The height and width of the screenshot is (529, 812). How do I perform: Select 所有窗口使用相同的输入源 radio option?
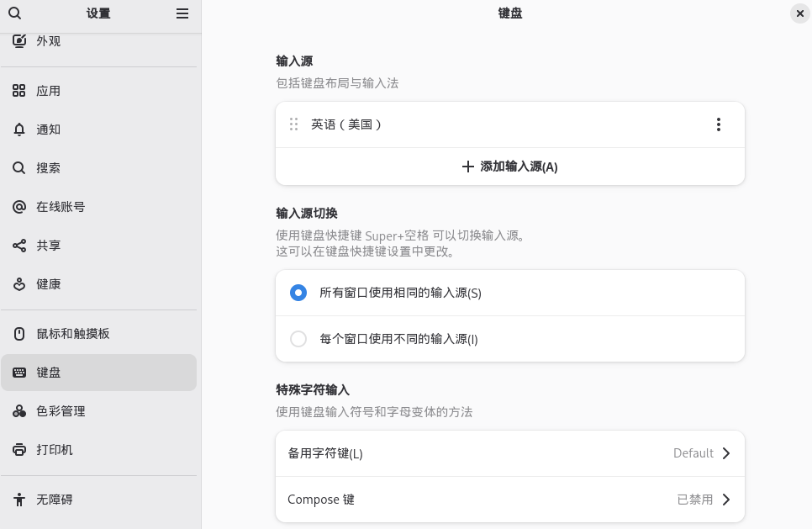298,293
